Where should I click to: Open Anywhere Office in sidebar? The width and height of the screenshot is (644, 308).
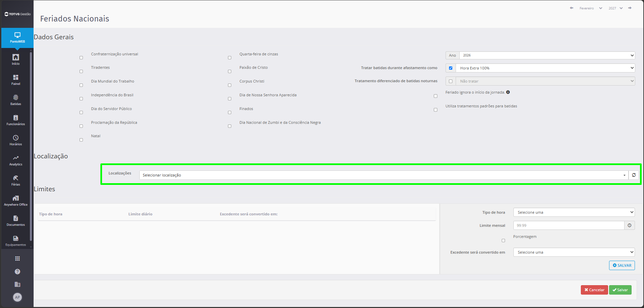(16, 200)
